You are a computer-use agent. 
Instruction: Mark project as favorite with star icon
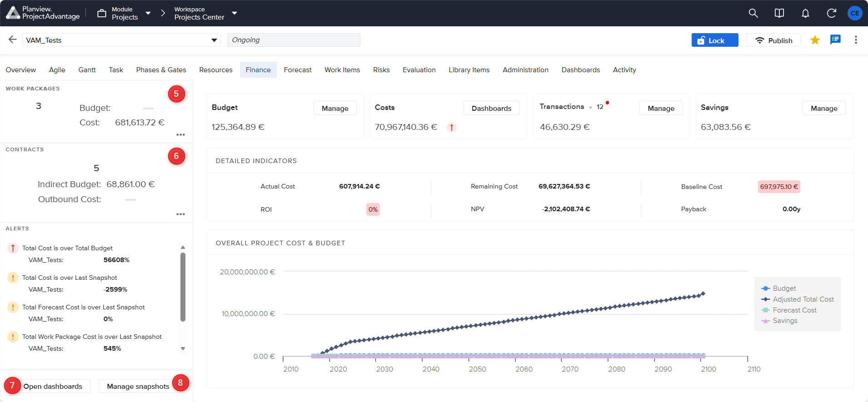pos(815,40)
